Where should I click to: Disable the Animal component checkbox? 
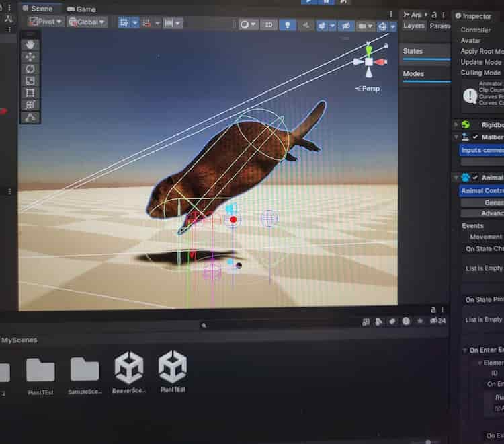tap(475, 178)
